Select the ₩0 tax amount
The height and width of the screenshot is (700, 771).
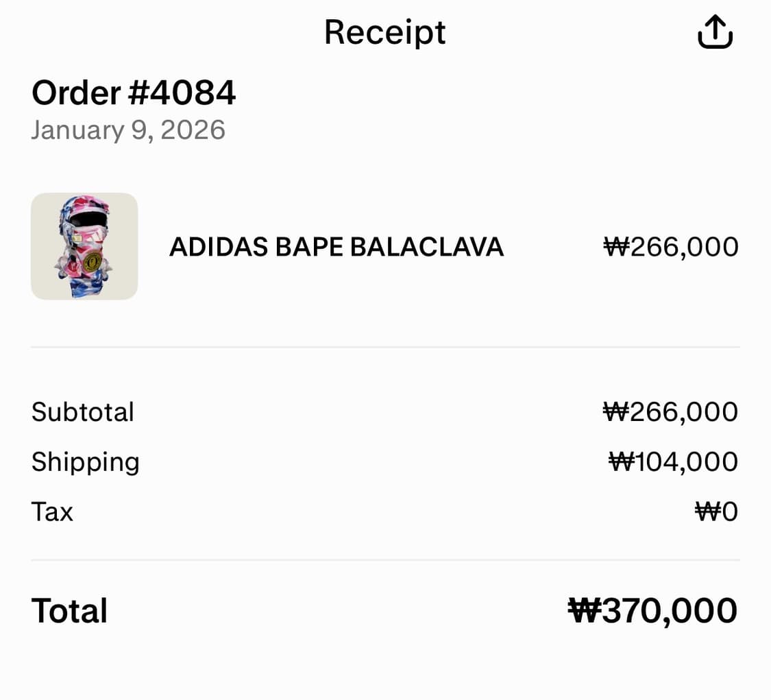pos(716,512)
